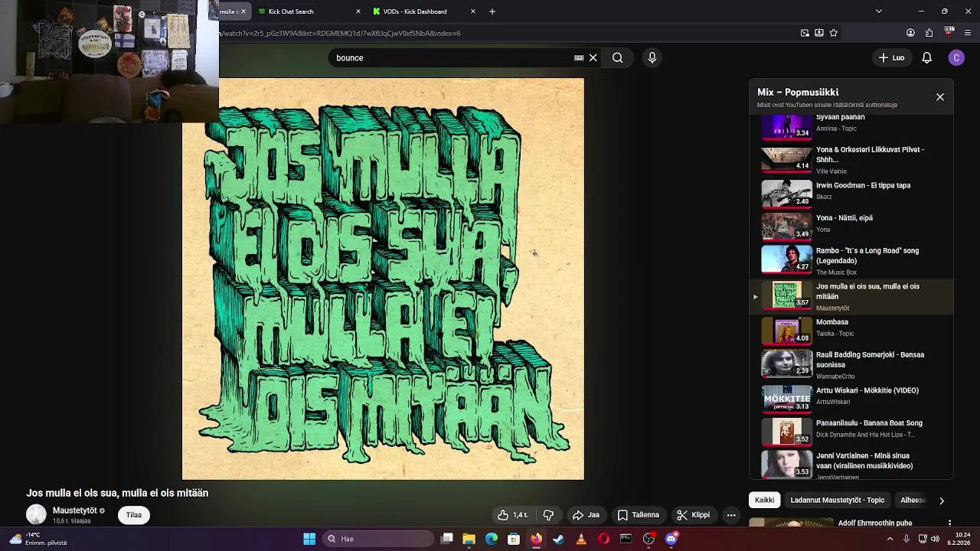Bookmark this page with the star icon
Viewport: 980px width, 551px height.
coord(834,33)
